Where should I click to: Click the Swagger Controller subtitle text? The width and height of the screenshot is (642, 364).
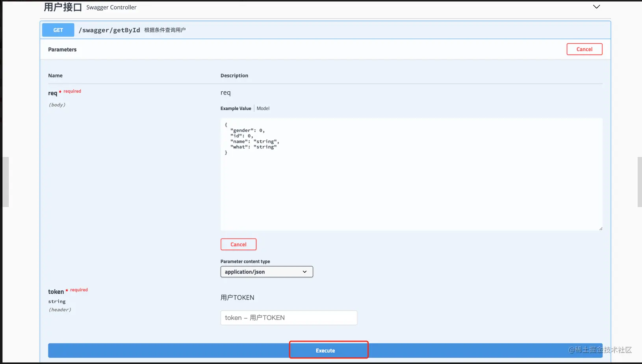(111, 7)
